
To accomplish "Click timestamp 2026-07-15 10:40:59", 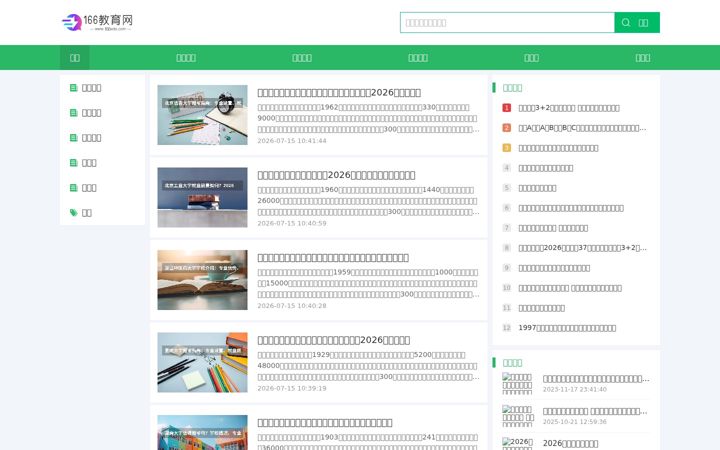I will coord(292,224).
